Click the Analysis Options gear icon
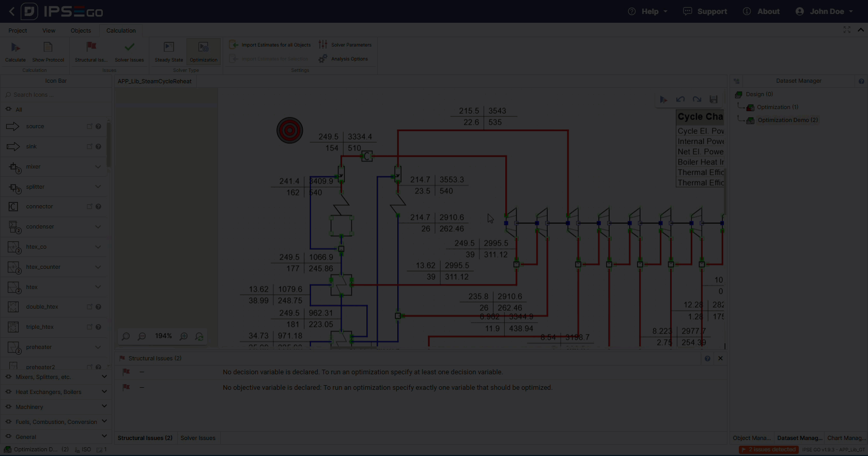The width and height of the screenshot is (868, 456). point(323,59)
